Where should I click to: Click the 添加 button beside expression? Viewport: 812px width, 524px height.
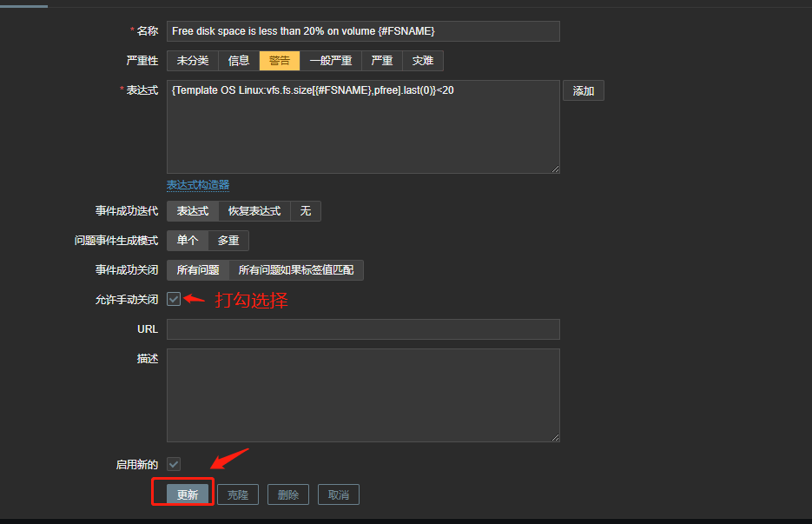tap(583, 90)
